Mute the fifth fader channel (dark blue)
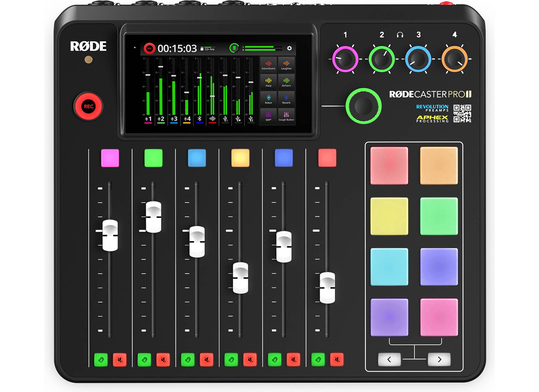 tap(293, 360)
